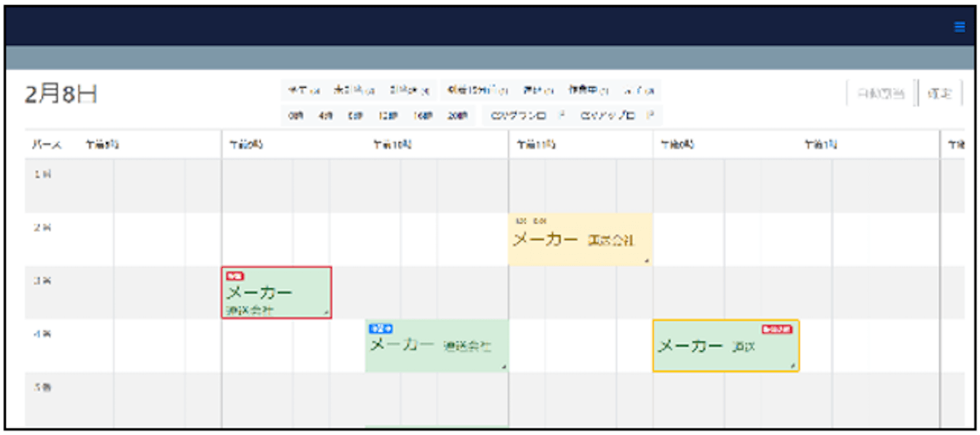This screenshot has height=435, width=980.
Task: Toggle the second status filter in the top row
Action: [354, 91]
